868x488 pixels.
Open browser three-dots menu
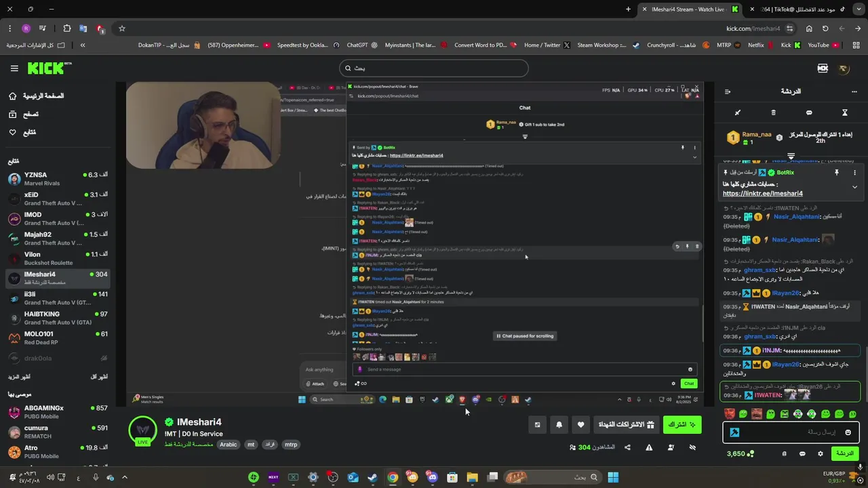click(x=9, y=28)
